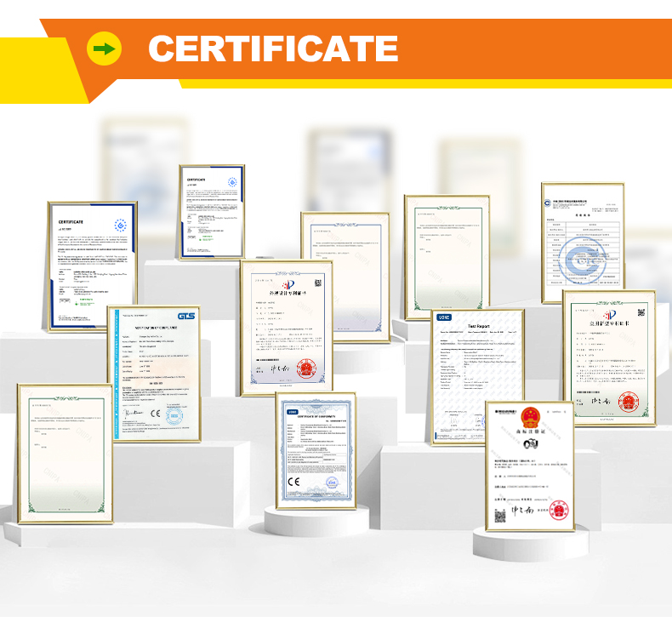Open the GTS Verification of Compliance certificate
672x617 pixels.
154,374
